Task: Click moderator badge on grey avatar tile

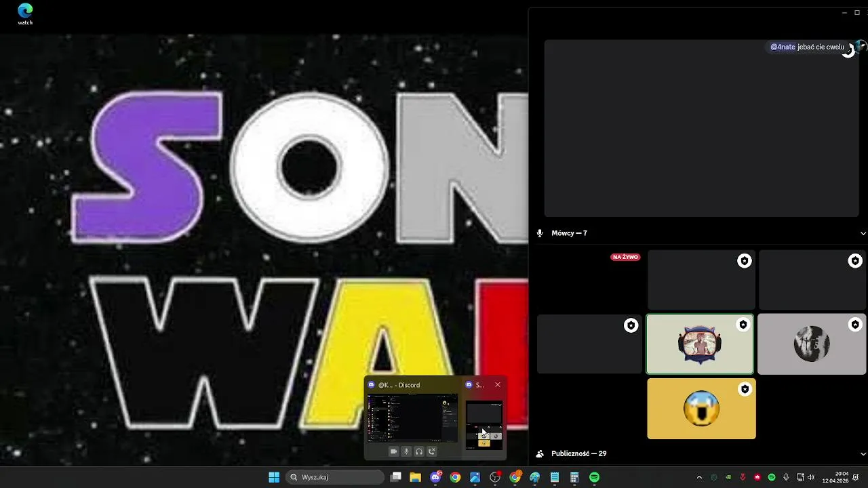Action: pos(855,325)
